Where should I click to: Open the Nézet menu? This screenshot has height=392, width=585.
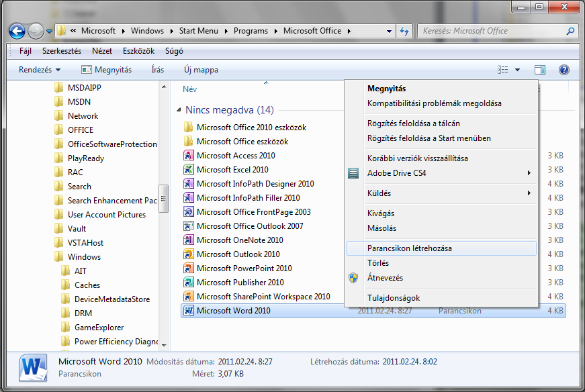(102, 51)
